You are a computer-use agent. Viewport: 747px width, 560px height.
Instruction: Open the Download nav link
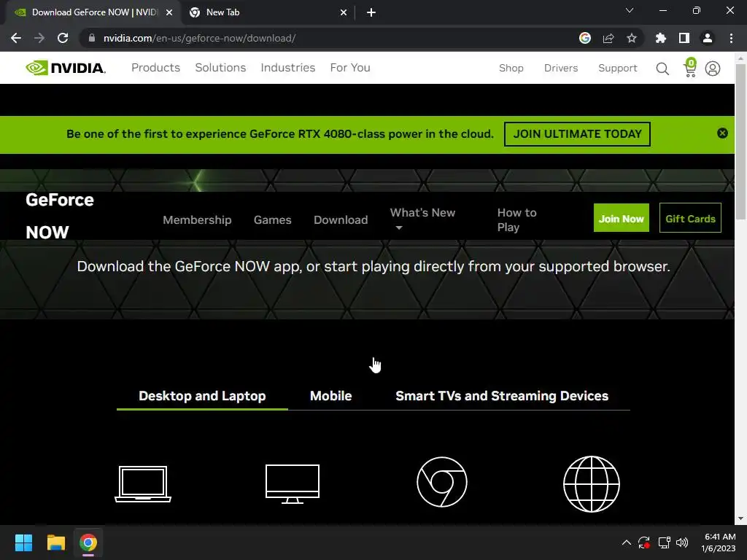pyautogui.click(x=341, y=220)
